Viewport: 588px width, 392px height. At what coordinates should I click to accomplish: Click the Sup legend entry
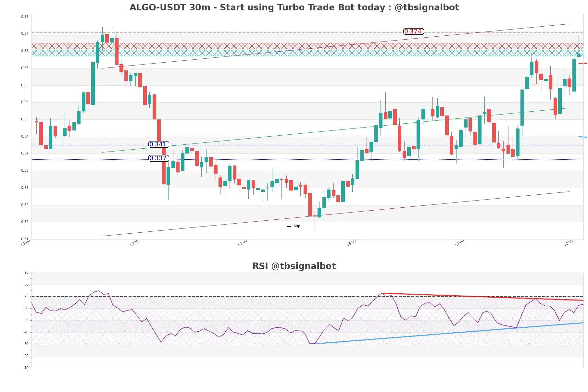point(294,226)
